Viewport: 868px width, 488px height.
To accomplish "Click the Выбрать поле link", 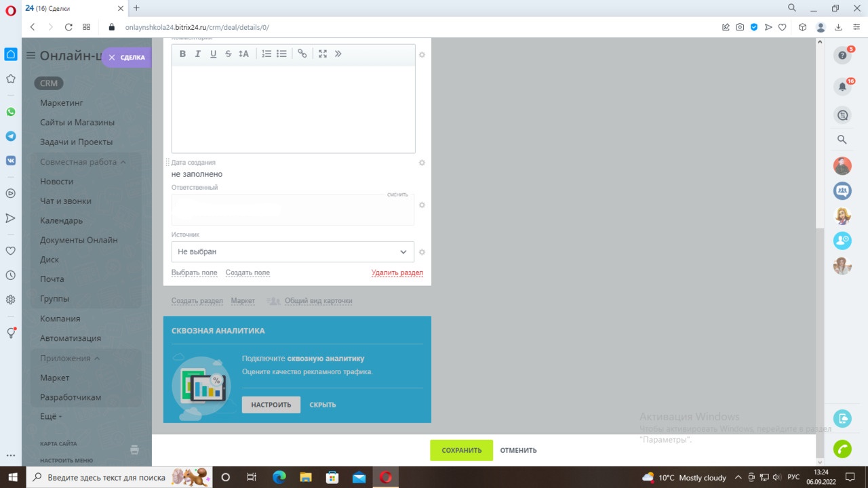I will [x=195, y=272].
